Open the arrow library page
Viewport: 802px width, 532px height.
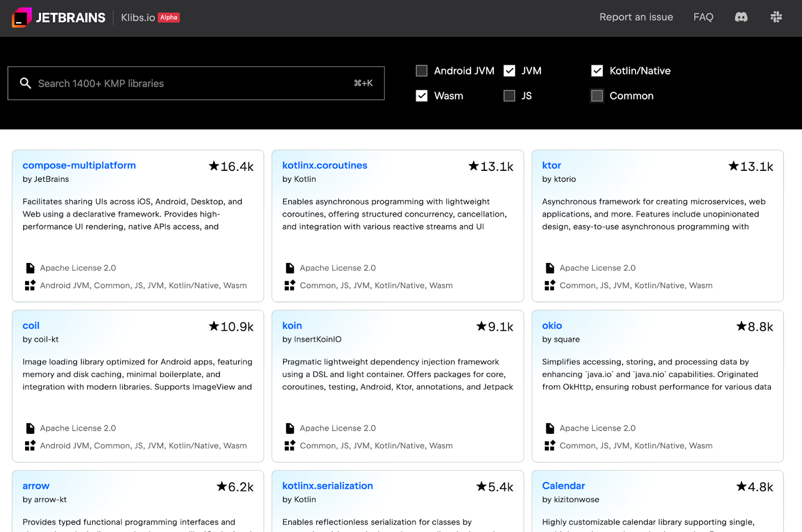click(36, 486)
